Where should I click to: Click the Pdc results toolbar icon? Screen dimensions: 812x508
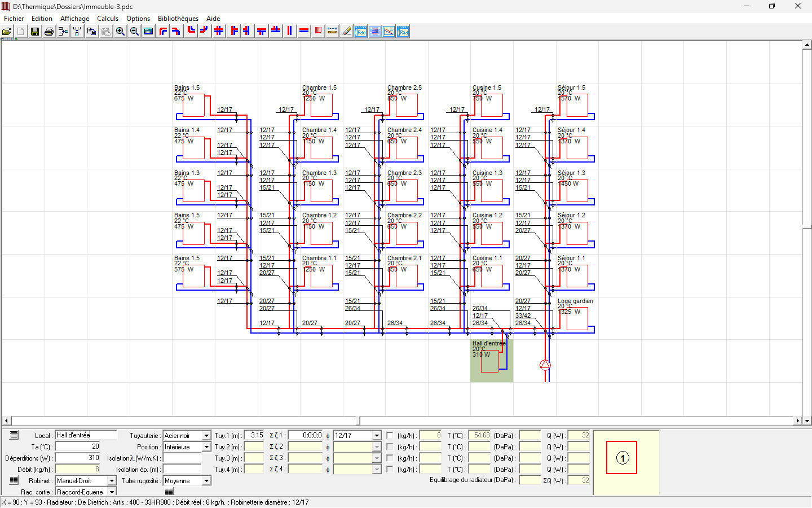361,32
